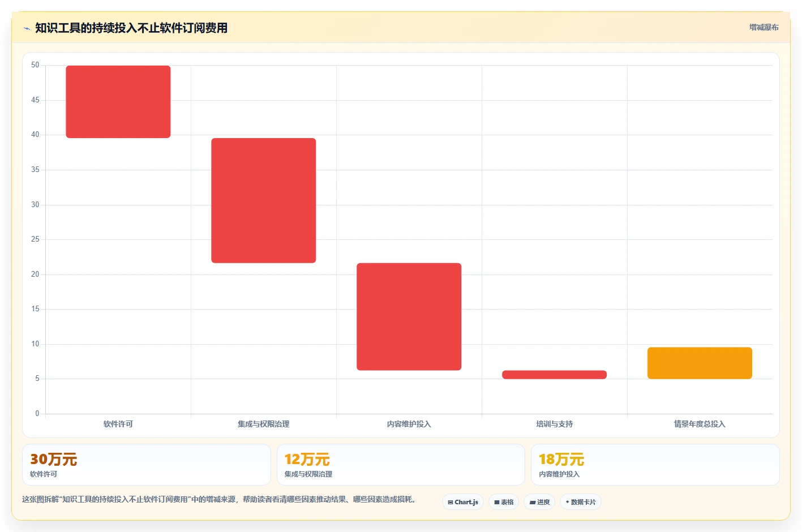The height and width of the screenshot is (532, 802).
Task: Select the 进度 tag chip
Action: [539, 502]
